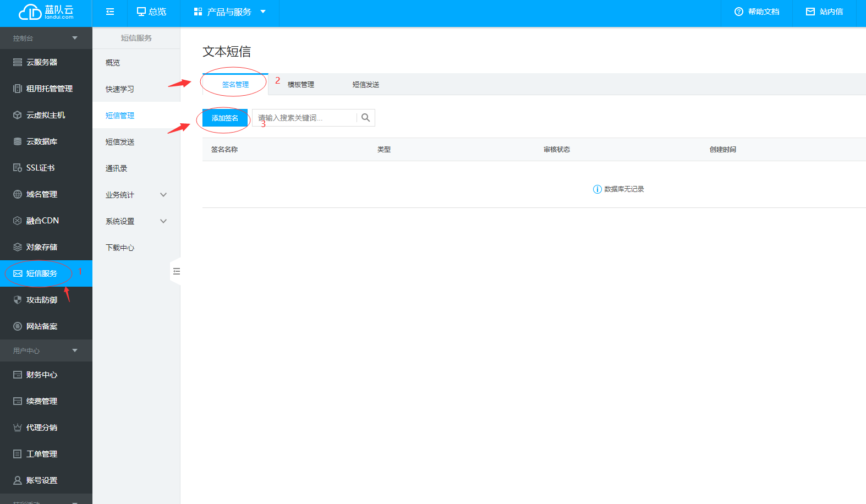
Task: Click the 类型 column header
Action: click(x=384, y=150)
